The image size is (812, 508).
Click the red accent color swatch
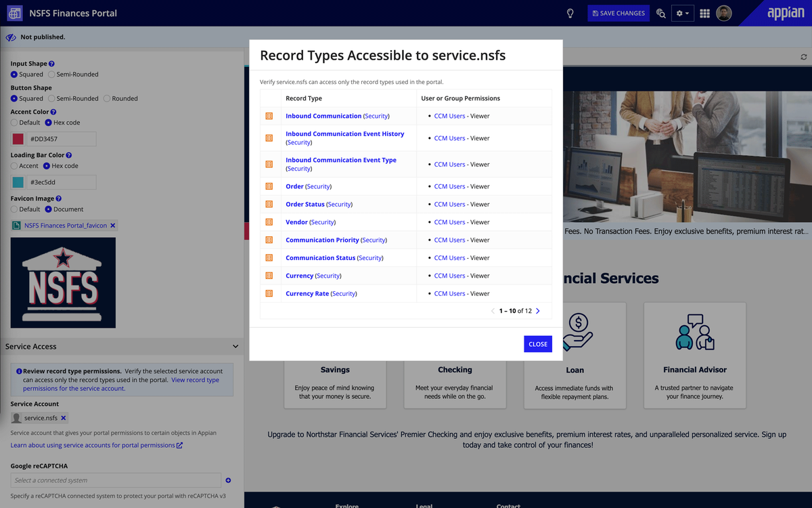pos(18,139)
